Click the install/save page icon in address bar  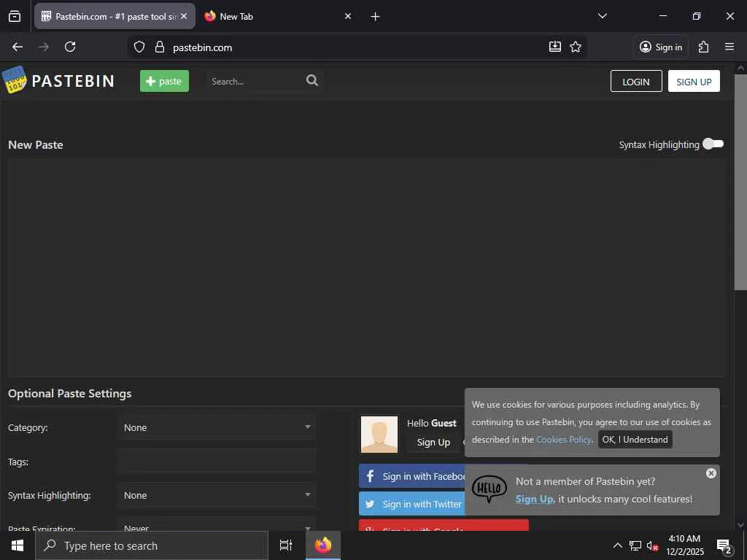pyautogui.click(x=555, y=47)
